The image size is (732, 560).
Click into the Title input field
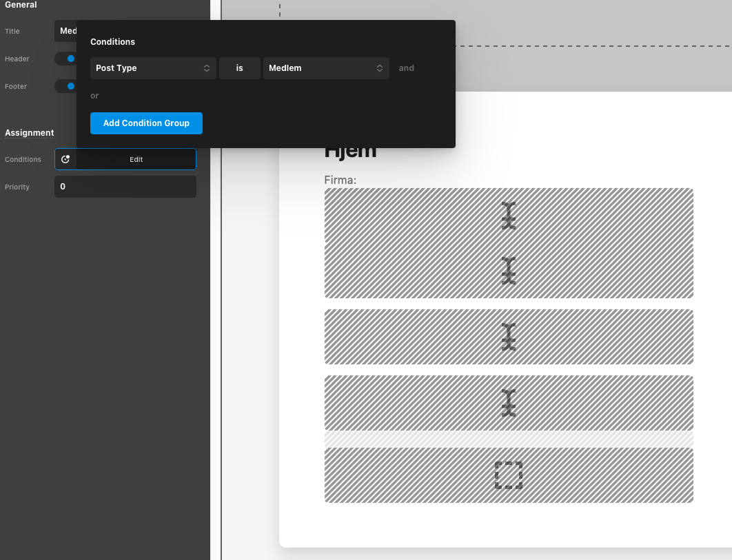(66, 31)
